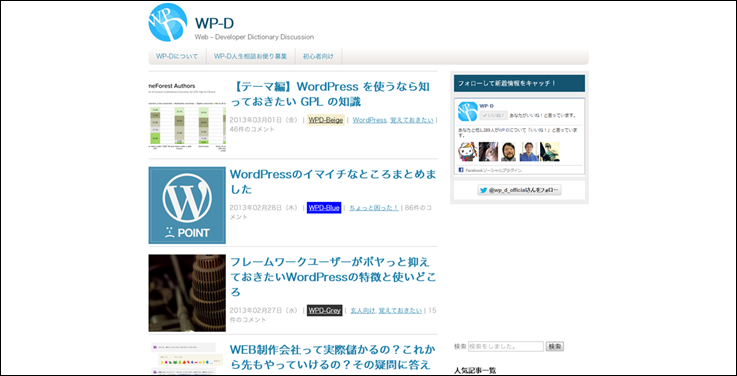The image size is (737, 376).
Task: Click the 2013年02月28日 post date text
Action: coord(263,208)
